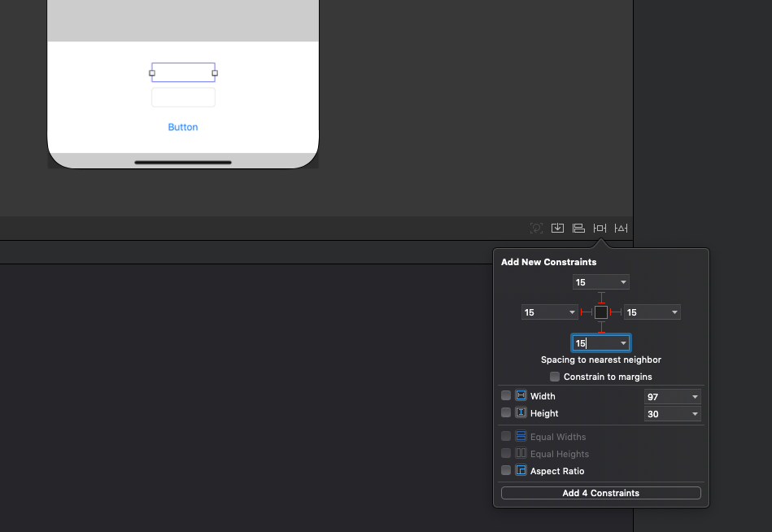Check the Height constraint checkbox
This screenshot has height=532, width=772.
(x=506, y=412)
